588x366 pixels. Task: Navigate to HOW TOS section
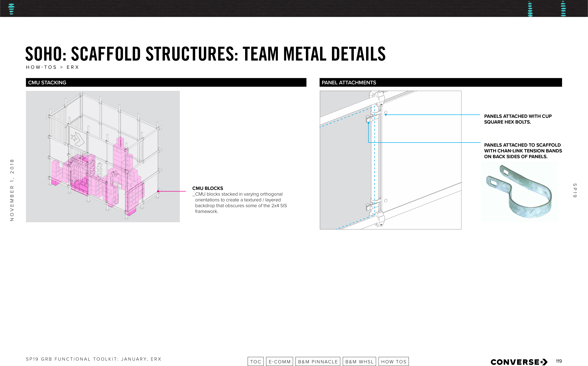click(x=393, y=361)
